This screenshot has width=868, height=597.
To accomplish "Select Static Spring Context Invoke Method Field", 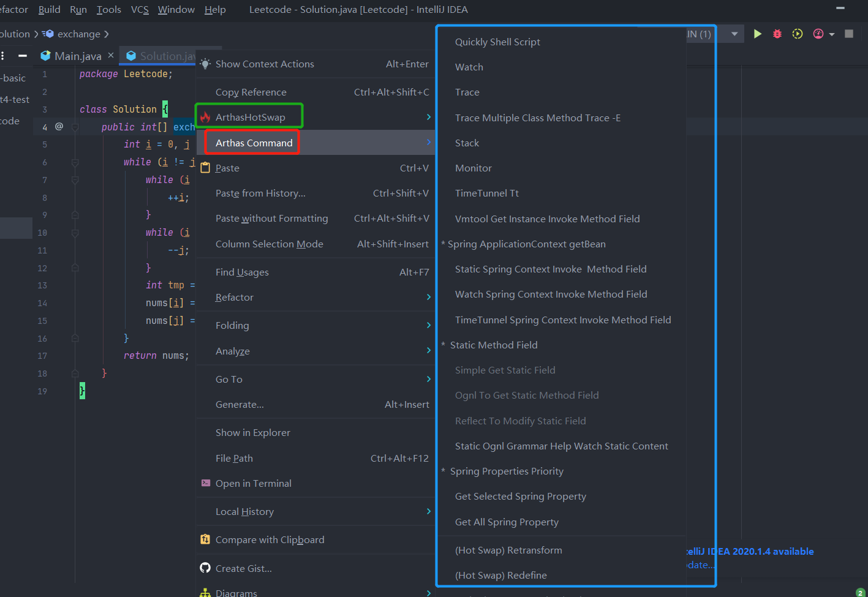I will pyautogui.click(x=562, y=269).
